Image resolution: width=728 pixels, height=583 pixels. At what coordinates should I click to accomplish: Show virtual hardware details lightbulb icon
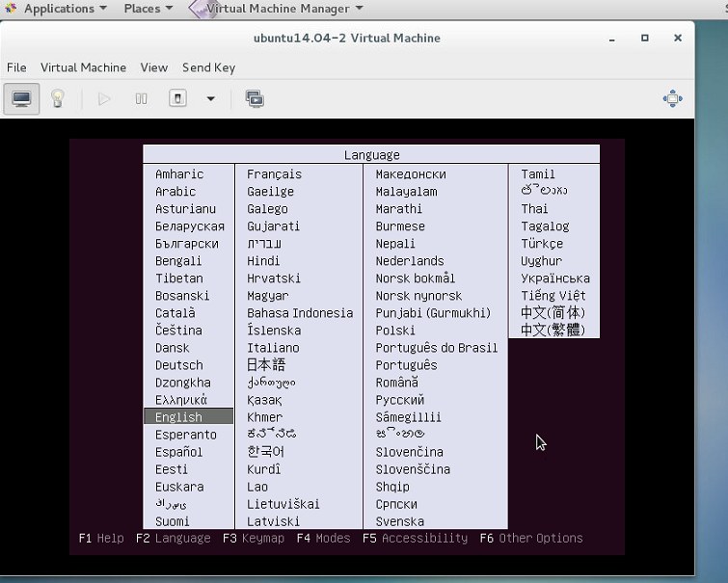[58, 99]
